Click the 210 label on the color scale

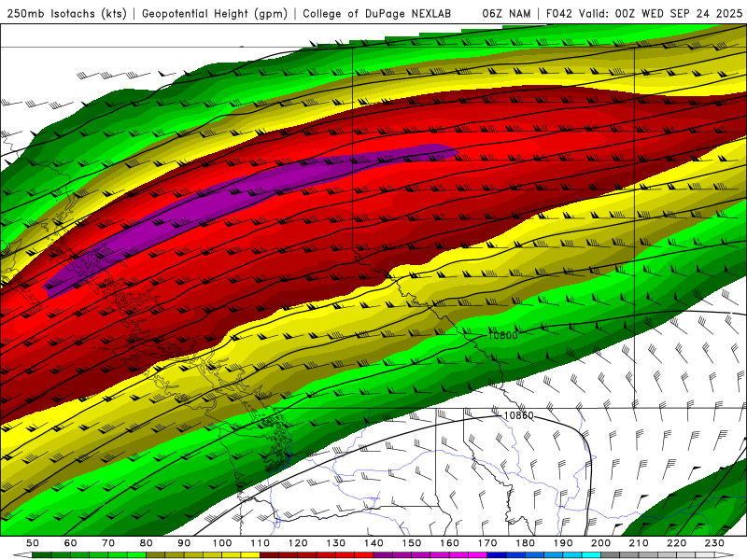point(639,543)
